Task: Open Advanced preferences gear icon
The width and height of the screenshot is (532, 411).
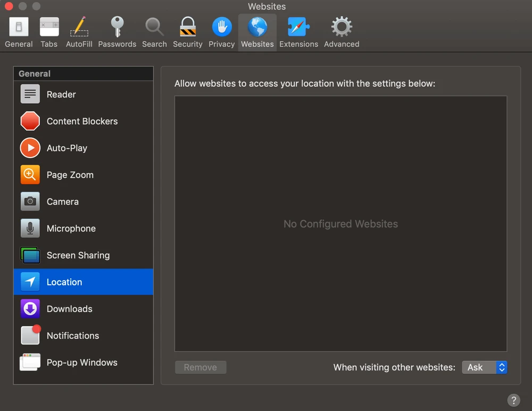Action: [x=342, y=32]
